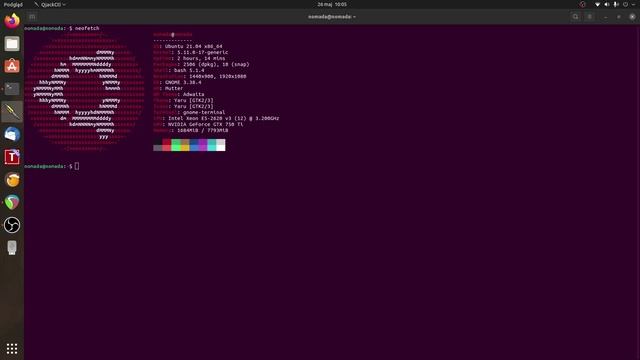The width and height of the screenshot is (640, 360).
Task: Launch OBS Studio from the dock
Action: click(x=12, y=225)
